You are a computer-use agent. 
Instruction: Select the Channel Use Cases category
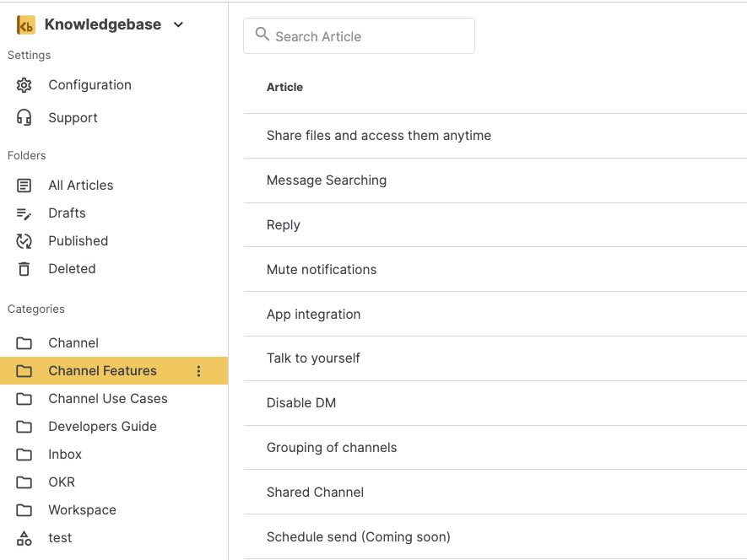108,399
